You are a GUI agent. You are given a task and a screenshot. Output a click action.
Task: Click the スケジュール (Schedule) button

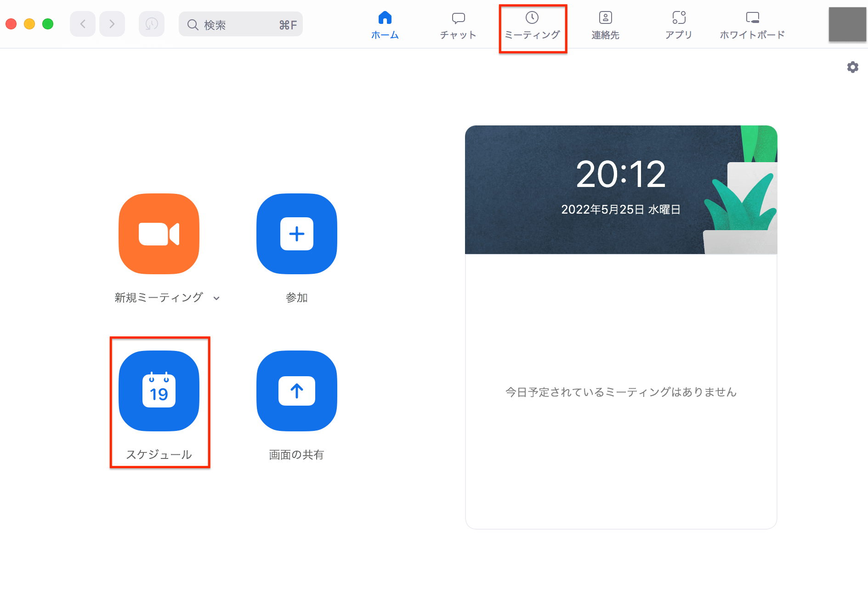coord(159,455)
